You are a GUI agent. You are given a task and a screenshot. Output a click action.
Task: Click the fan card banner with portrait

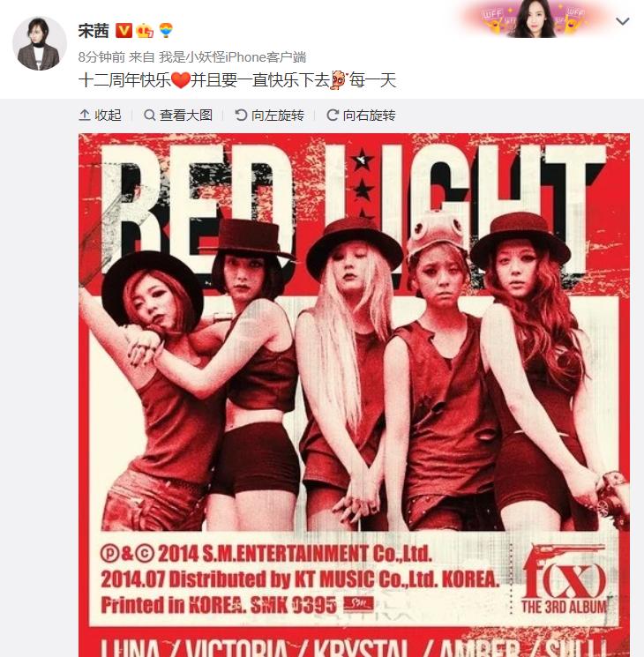pos(535,19)
